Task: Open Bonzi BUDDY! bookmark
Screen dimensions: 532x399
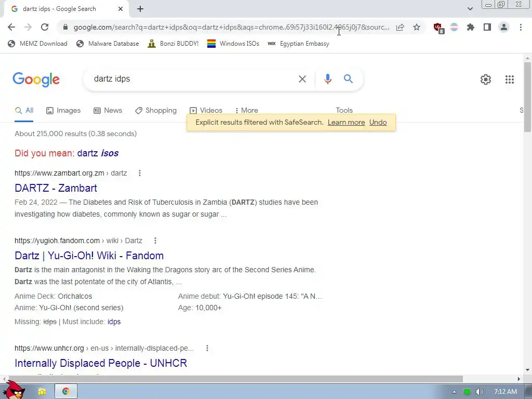Action: coord(173,44)
